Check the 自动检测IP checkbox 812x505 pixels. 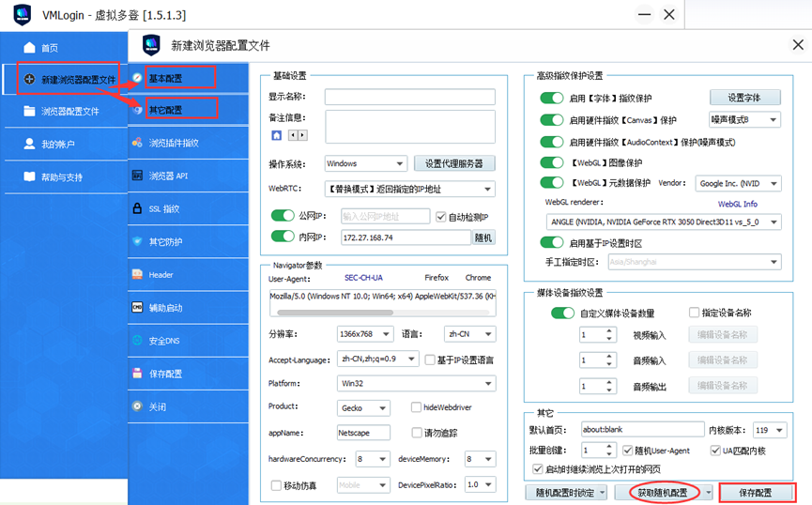440,217
